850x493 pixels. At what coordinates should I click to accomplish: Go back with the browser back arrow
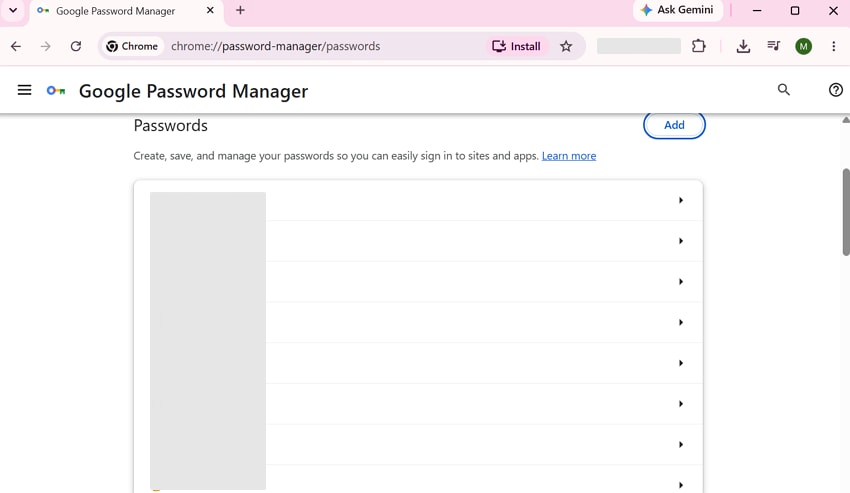tap(16, 46)
